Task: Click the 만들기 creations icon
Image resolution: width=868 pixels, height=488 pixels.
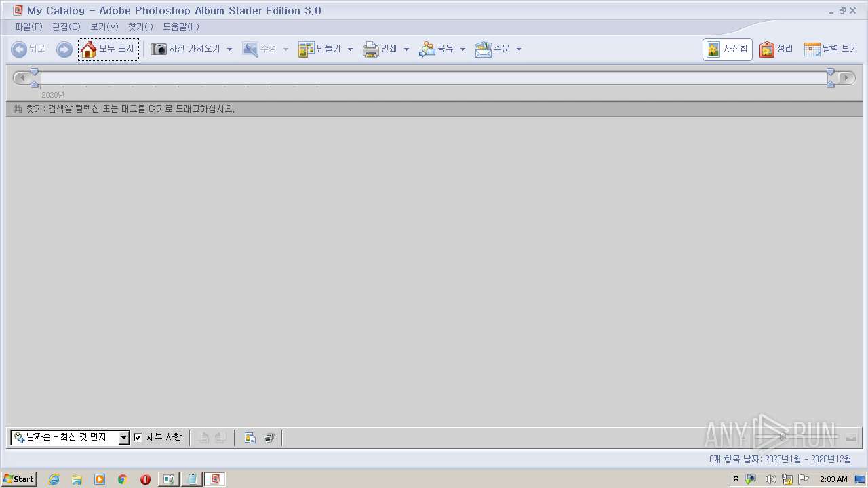Action: tap(307, 49)
